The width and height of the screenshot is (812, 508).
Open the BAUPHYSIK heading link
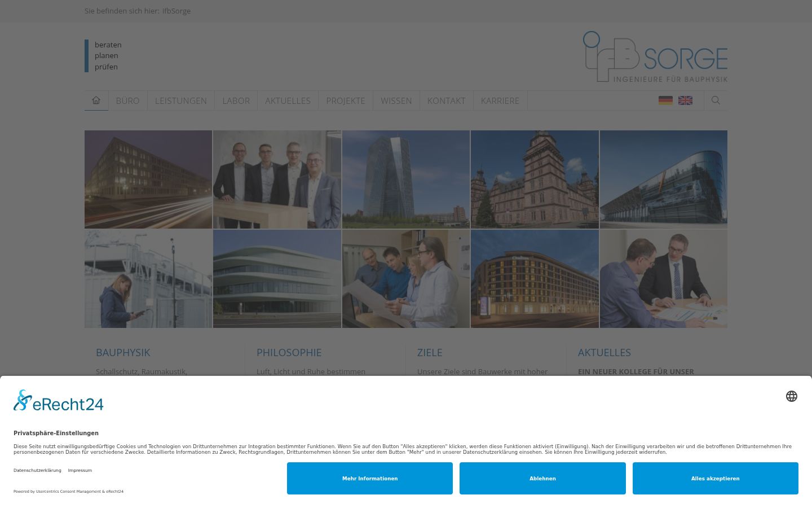tap(123, 352)
